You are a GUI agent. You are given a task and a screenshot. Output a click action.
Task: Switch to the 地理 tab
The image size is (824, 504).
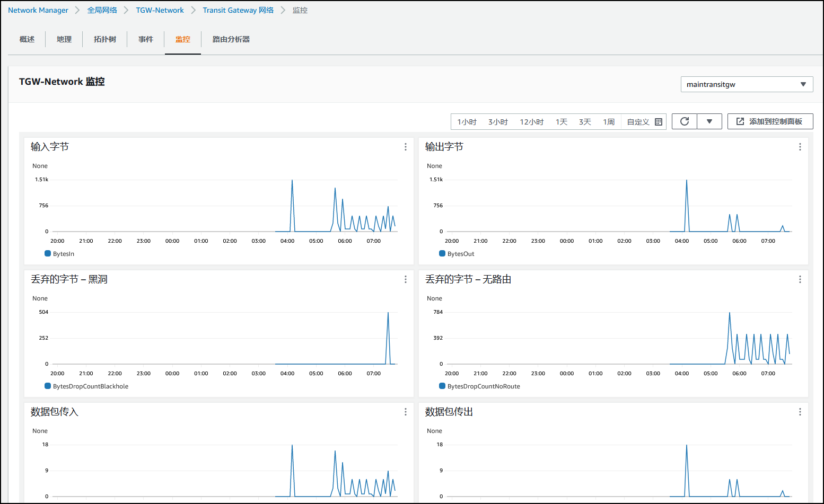pos(64,39)
